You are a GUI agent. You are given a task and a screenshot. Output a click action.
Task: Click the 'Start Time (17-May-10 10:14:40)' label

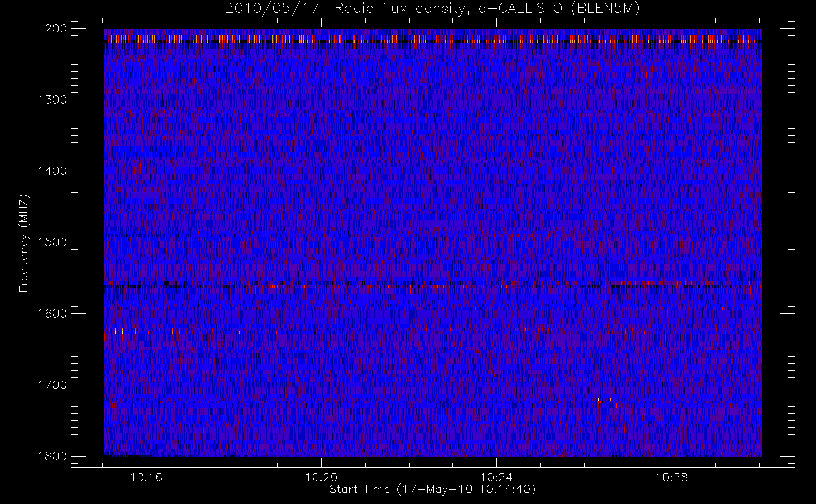pos(432,489)
